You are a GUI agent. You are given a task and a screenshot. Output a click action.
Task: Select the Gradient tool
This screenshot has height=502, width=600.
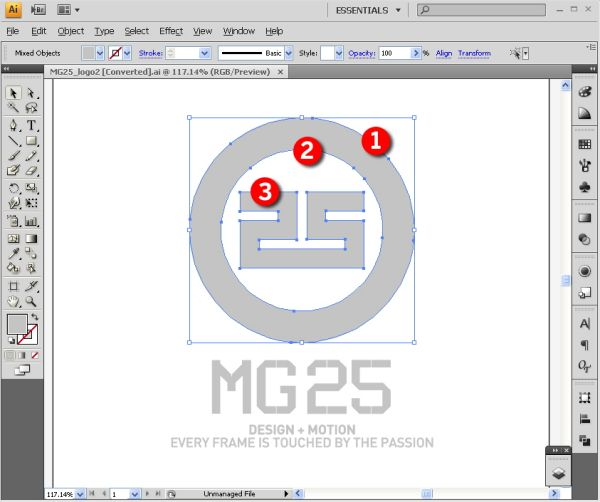[31, 239]
